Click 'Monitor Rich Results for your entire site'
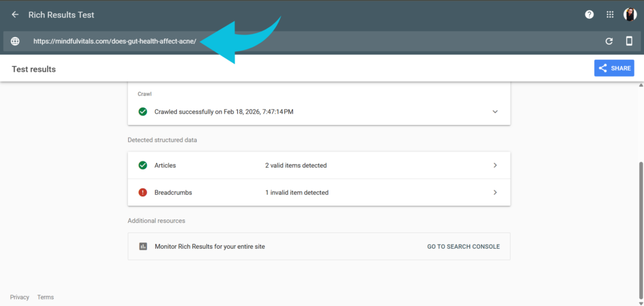The width and height of the screenshot is (644, 306). [210, 246]
